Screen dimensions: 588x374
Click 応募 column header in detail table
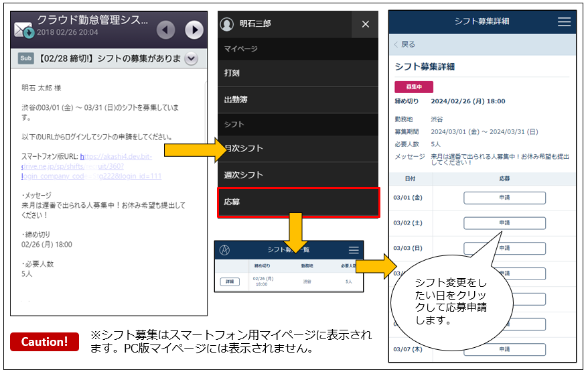(x=504, y=179)
